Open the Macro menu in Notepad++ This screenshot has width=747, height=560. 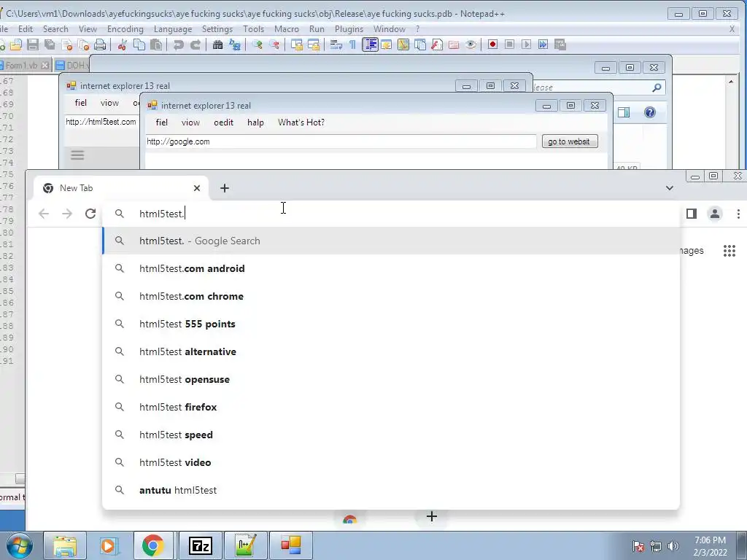pyautogui.click(x=287, y=29)
